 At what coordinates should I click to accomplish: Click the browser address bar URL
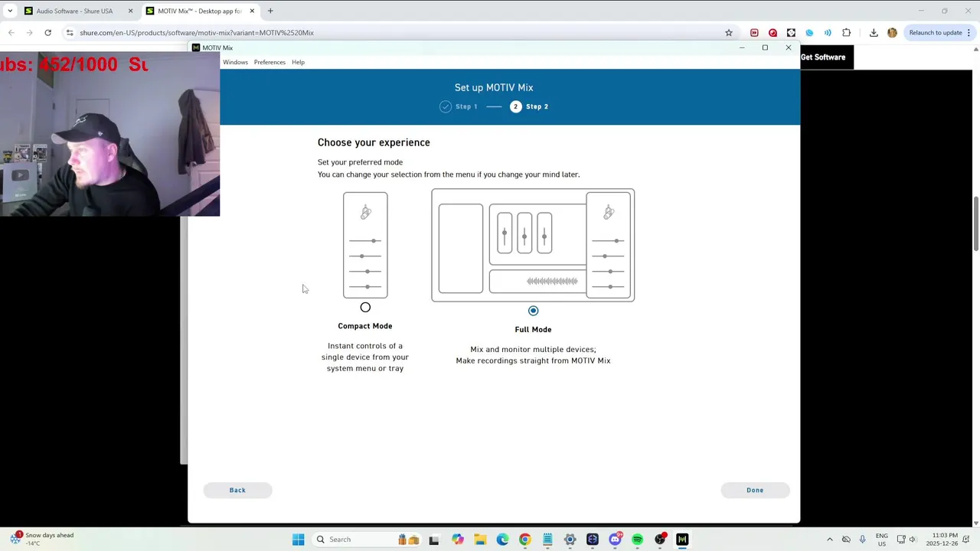pyautogui.click(x=197, y=33)
